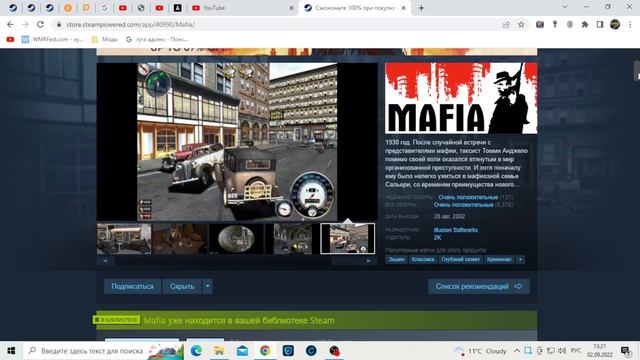Viewport: 640px width, 360px height.
Task: Click the Mafia game header image
Action: pos(461,98)
